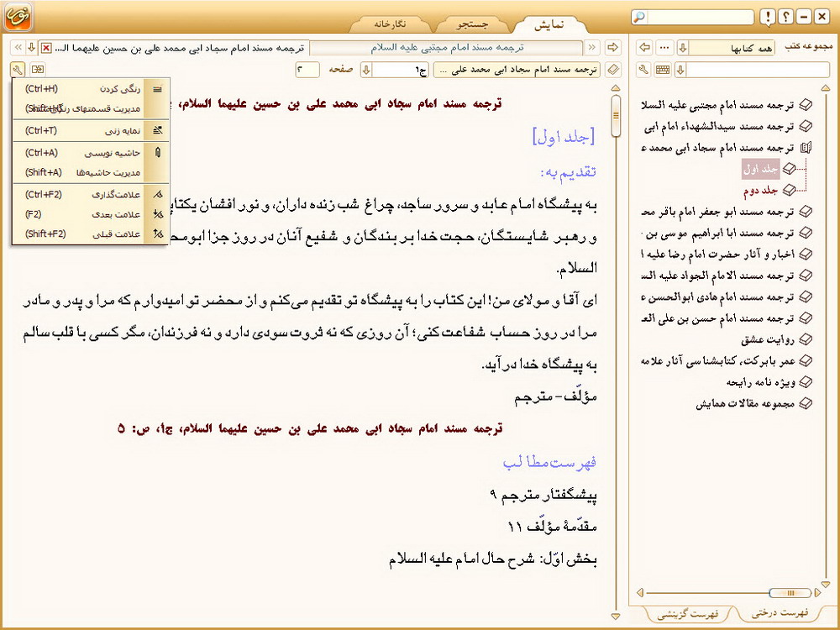Select جلد دوم tree node

[761, 190]
